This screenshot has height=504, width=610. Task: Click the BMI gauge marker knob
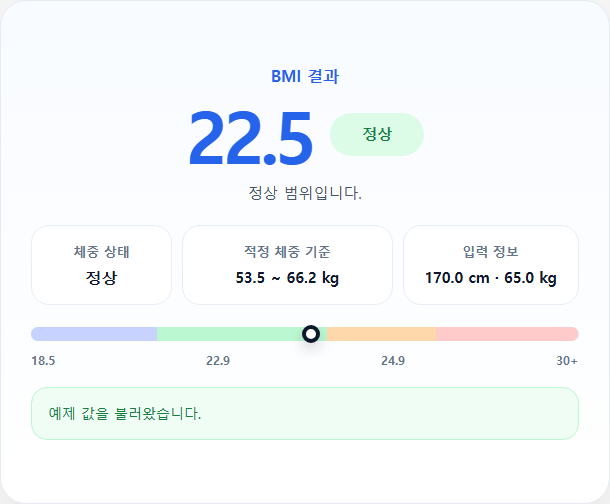[311, 334]
